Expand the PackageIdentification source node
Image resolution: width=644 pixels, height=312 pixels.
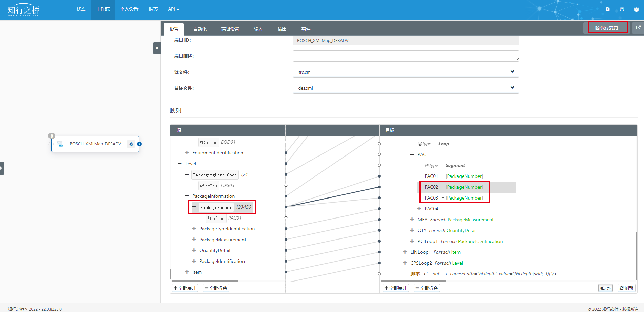(194, 261)
